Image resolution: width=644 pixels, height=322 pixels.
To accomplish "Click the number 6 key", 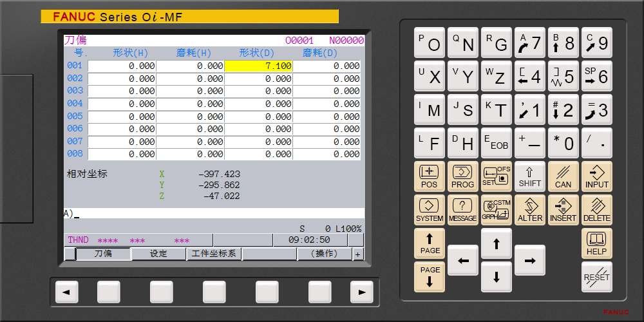I will pos(597,76).
